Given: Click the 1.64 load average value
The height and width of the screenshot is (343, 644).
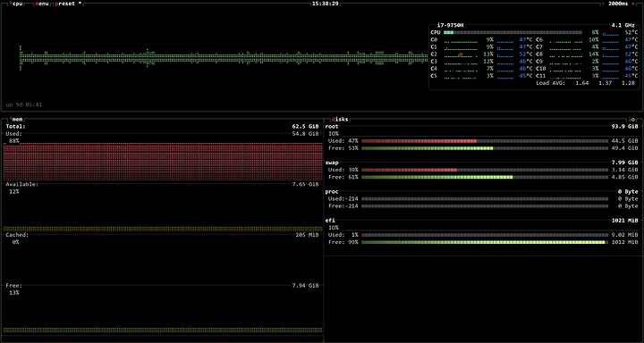Looking at the screenshot, I should 582,83.
